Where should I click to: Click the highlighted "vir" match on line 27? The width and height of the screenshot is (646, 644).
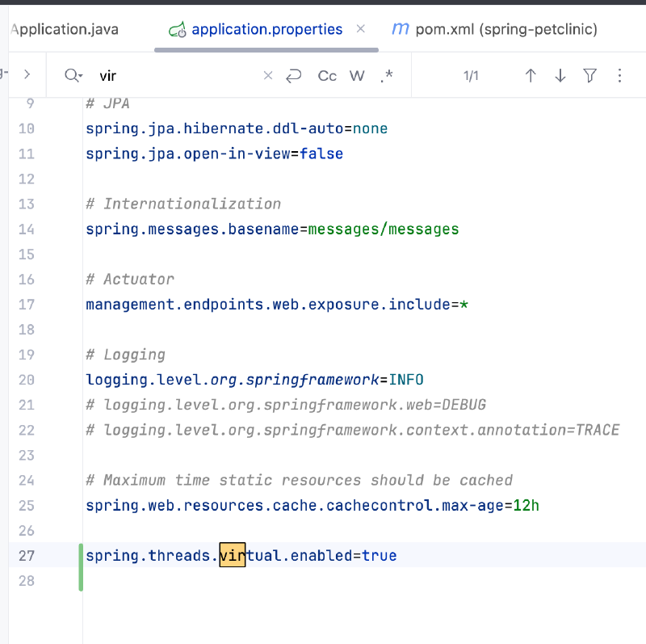point(233,556)
